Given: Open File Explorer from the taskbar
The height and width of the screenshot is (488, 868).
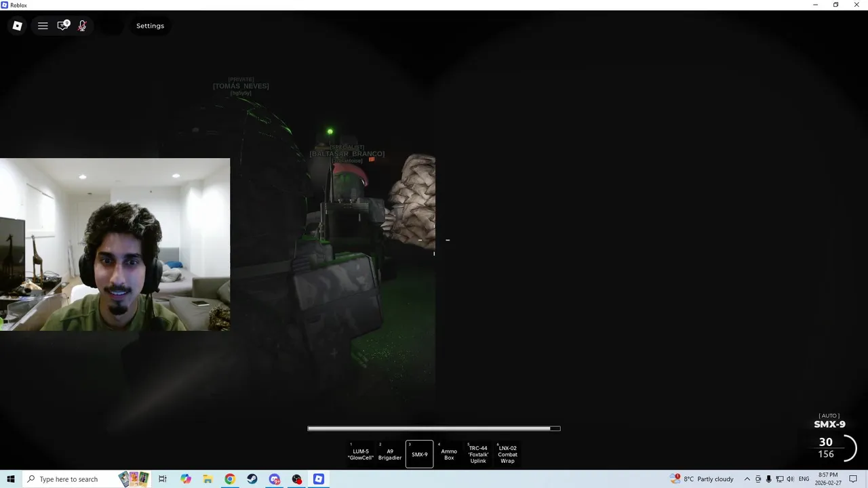Looking at the screenshot, I should pos(208,479).
